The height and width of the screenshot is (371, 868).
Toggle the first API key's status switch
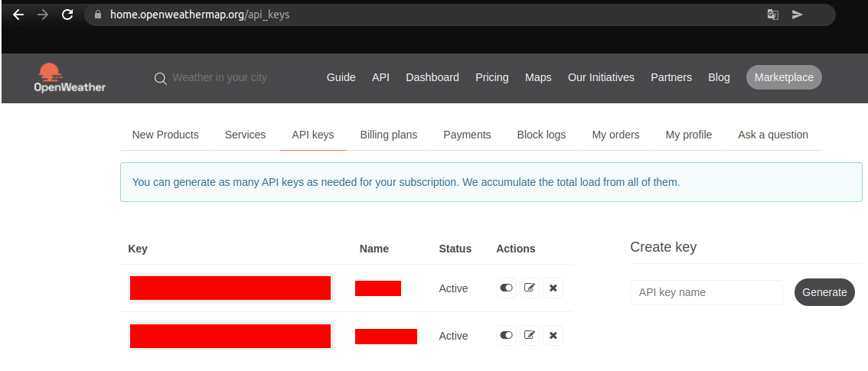tap(507, 288)
